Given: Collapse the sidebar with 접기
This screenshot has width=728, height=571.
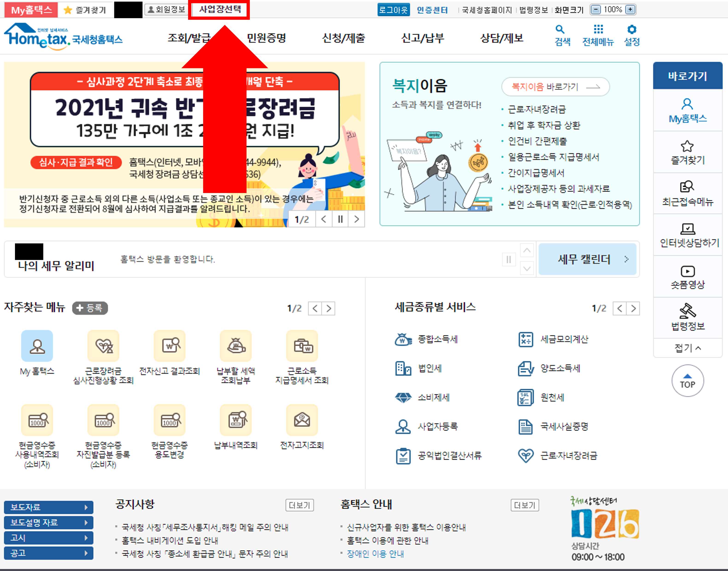Looking at the screenshot, I should coord(687,348).
